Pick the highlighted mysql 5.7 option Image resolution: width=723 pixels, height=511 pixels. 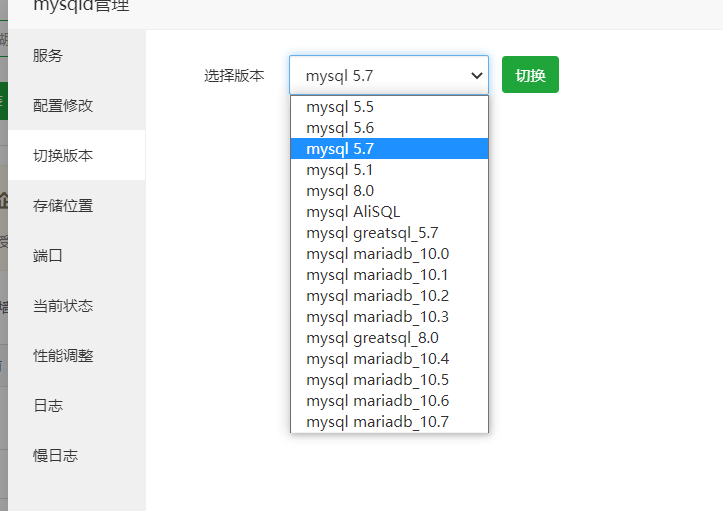coord(389,149)
